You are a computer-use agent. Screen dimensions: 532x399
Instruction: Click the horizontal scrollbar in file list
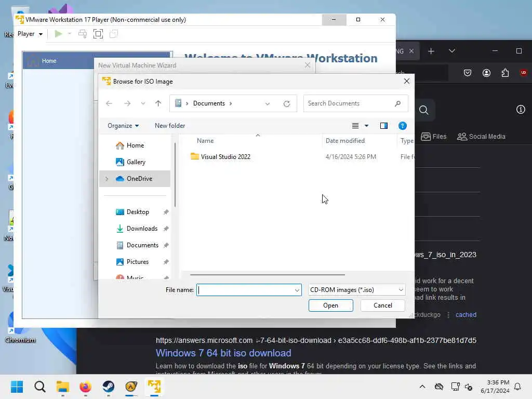268,274
